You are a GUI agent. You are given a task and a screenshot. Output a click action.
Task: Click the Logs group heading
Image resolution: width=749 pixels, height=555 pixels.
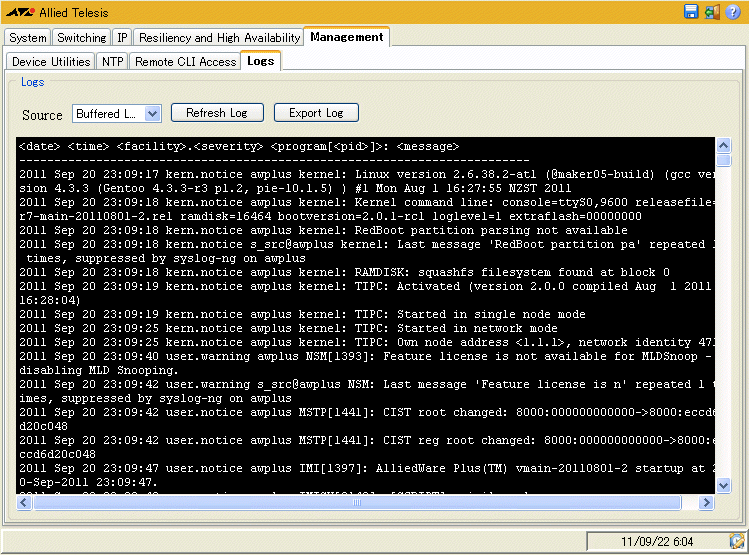pos(32,82)
